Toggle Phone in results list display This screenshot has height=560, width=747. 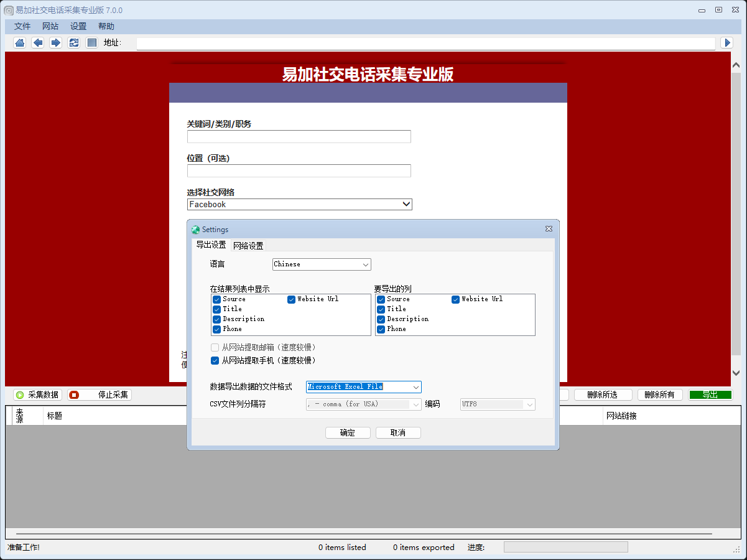coord(216,329)
